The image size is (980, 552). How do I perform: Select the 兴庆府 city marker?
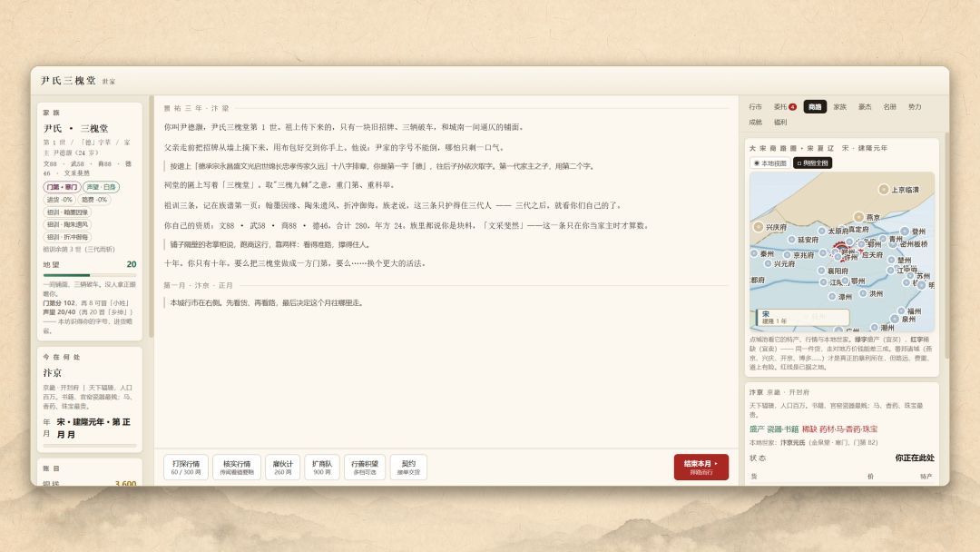pos(758,227)
